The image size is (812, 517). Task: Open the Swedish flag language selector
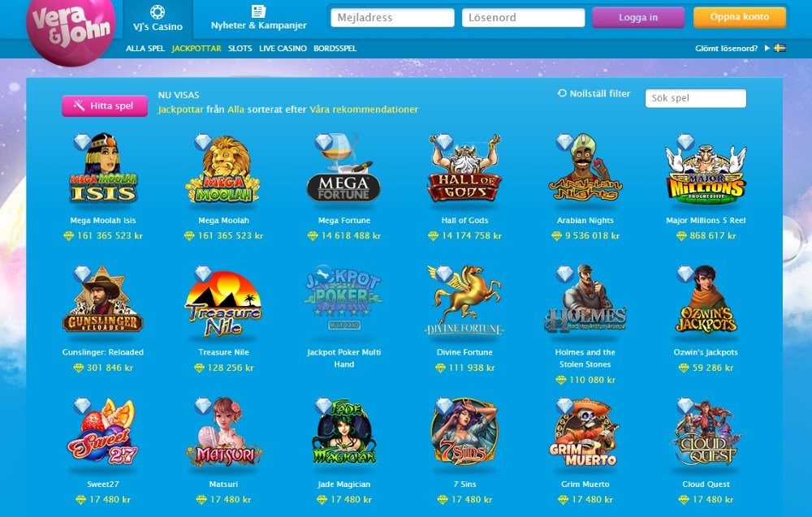pos(780,48)
